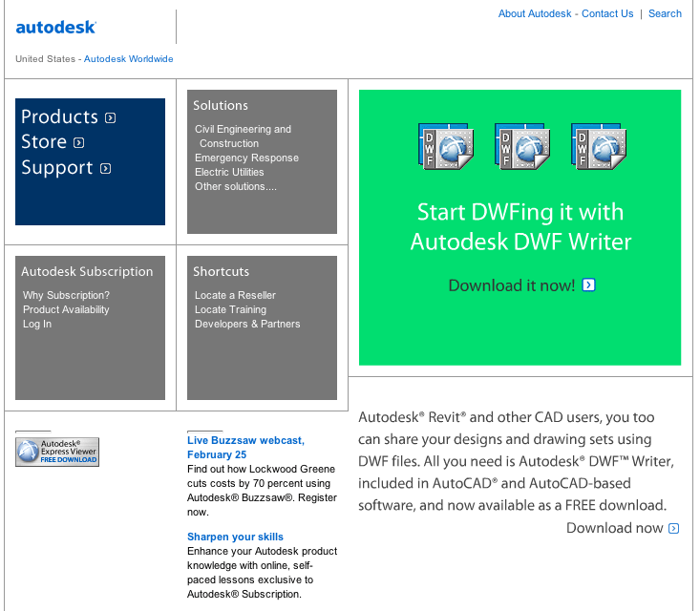Open About Autodesk in the top navigation
Screen dimensions: 700x611
pos(535,13)
